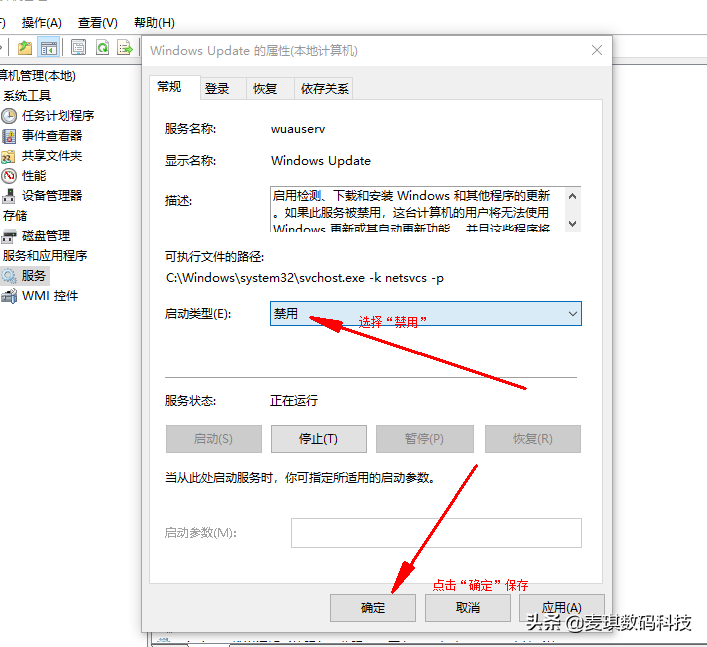
Task: Click the 应用(A) button
Action: [x=561, y=608]
